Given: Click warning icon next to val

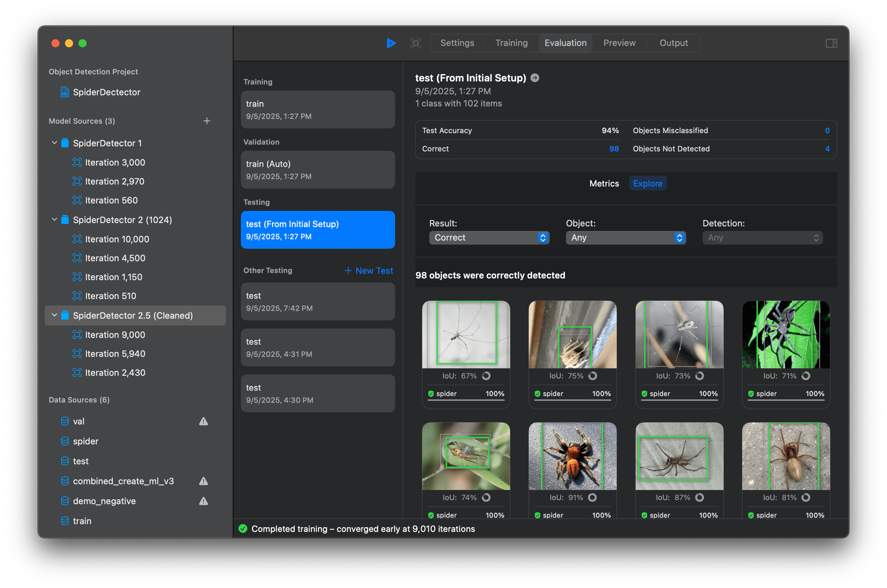Looking at the screenshot, I should (x=203, y=421).
